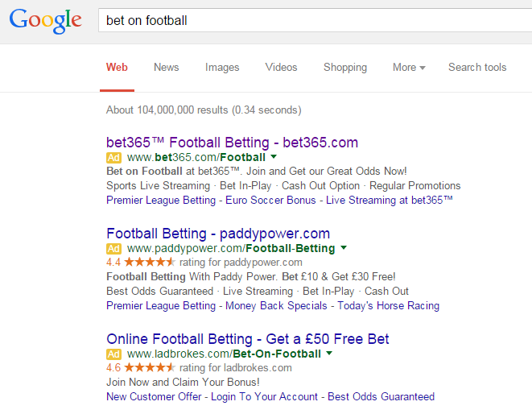Open 'bet365 Football Betting - bet365.com' result

coord(232,143)
